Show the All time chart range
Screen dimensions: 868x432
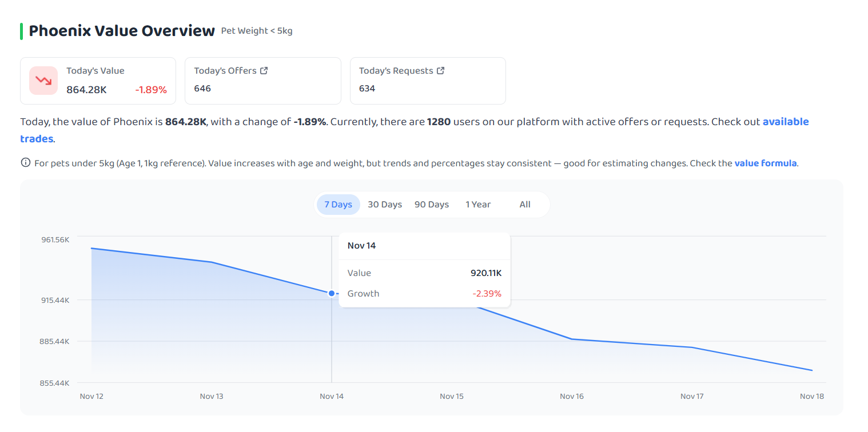[x=525, y=205]
